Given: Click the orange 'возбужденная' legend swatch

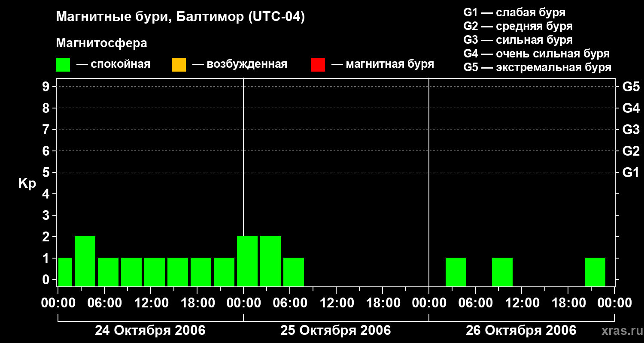Looking at the screenshot, I should 179,65.
